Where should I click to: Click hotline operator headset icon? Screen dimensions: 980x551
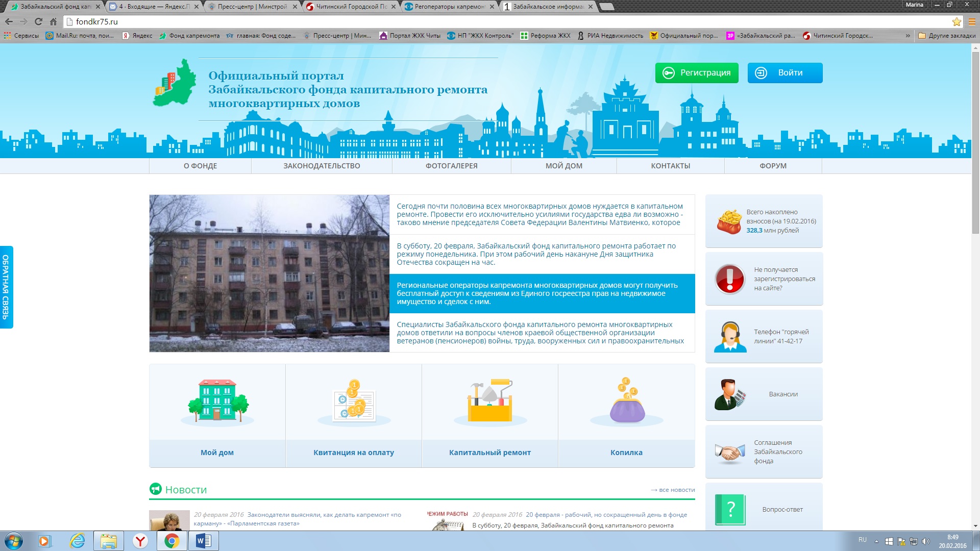[730, 337]
